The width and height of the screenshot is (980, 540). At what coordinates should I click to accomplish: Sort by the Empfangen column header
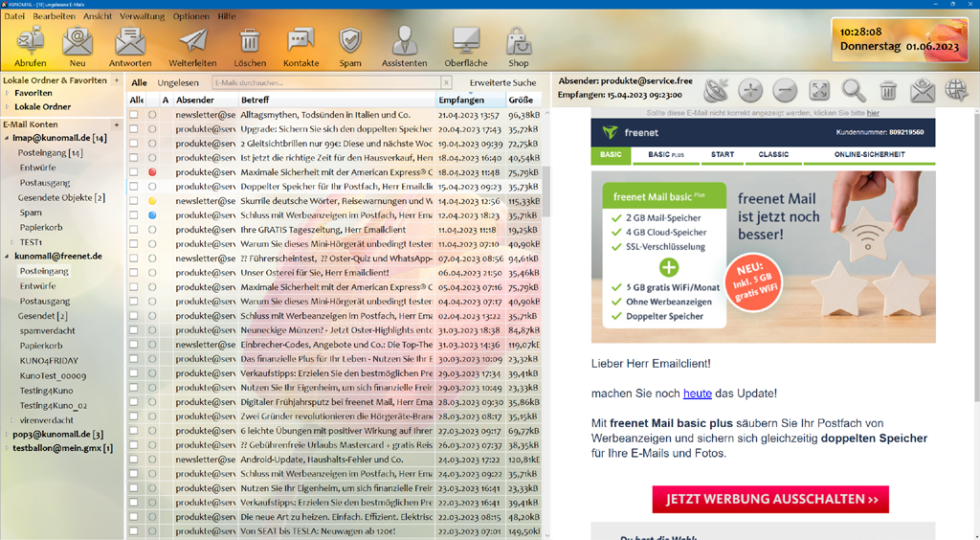[470, 100]
